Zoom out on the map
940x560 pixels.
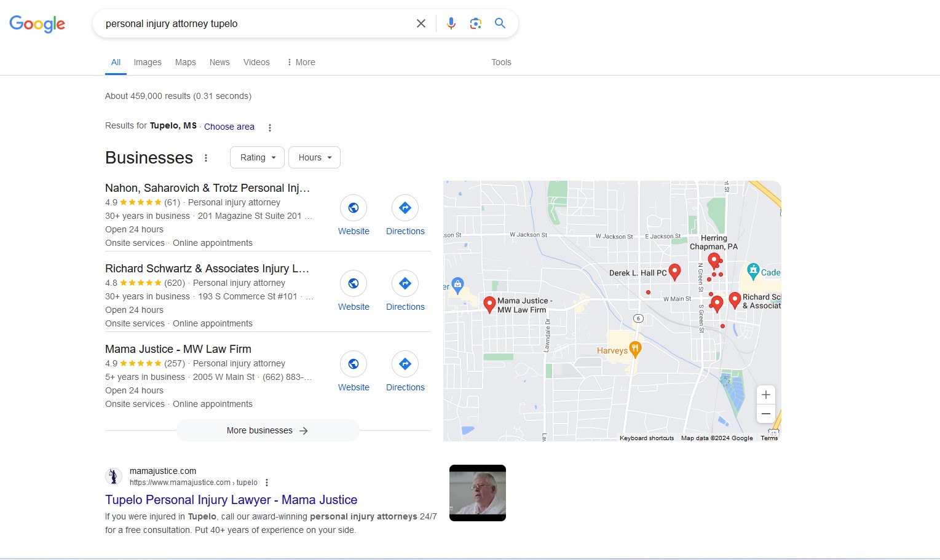(x=766, y=414)
